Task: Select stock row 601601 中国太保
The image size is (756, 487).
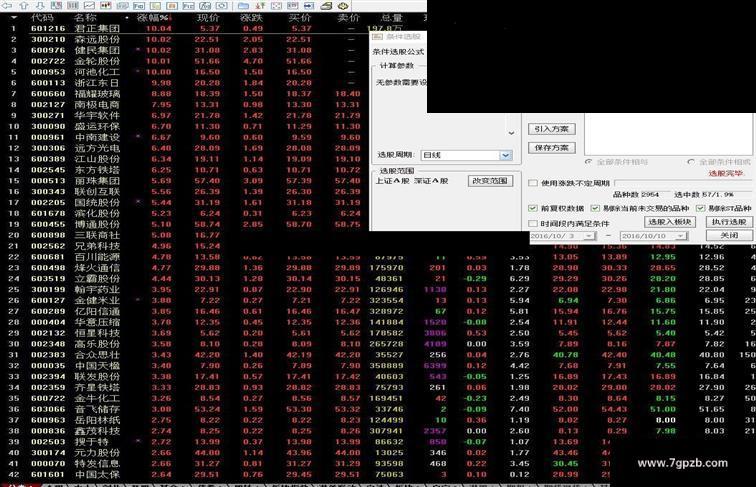Action: click(305, 474)
